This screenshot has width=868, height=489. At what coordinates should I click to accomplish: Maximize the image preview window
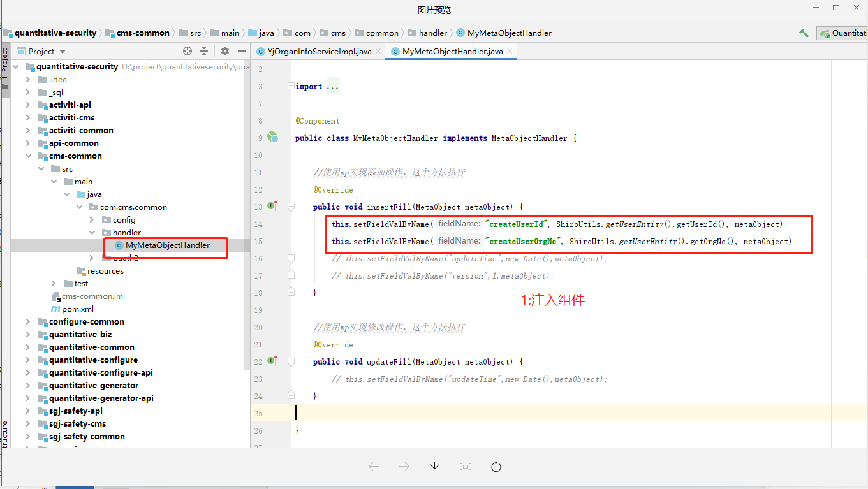point(836,8)
